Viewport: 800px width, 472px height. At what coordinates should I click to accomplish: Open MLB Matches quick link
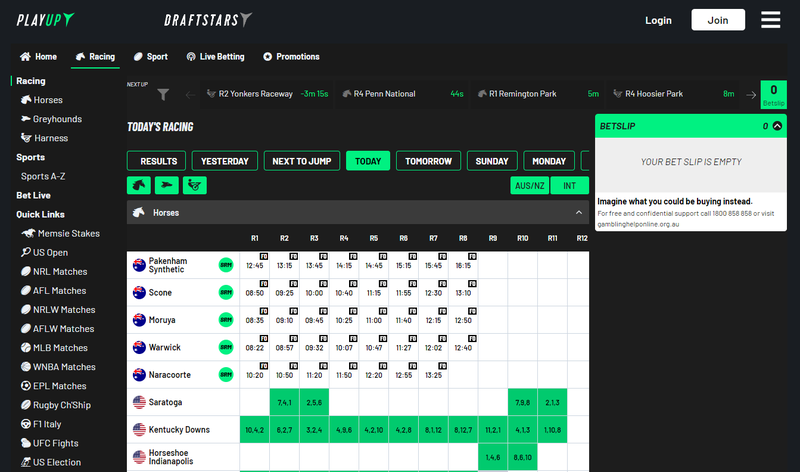pyautogui.click(x=54, y=347)
